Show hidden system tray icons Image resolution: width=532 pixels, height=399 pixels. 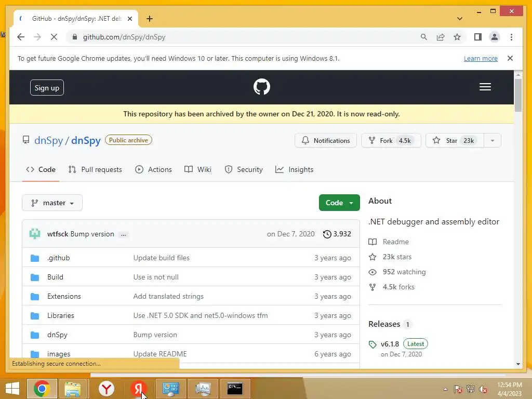pyautogui.click(x=445, y=389)
